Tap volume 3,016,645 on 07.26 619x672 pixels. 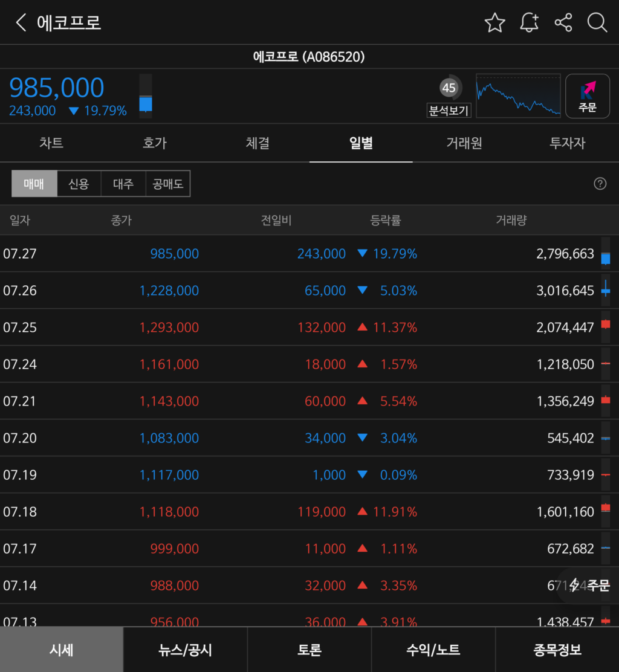click(565, 291)
